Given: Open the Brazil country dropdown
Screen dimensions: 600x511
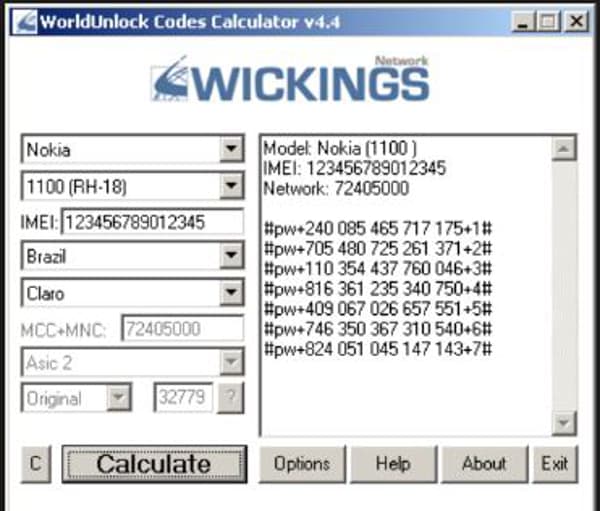Looking at the screenshot, I should [231, 255].
